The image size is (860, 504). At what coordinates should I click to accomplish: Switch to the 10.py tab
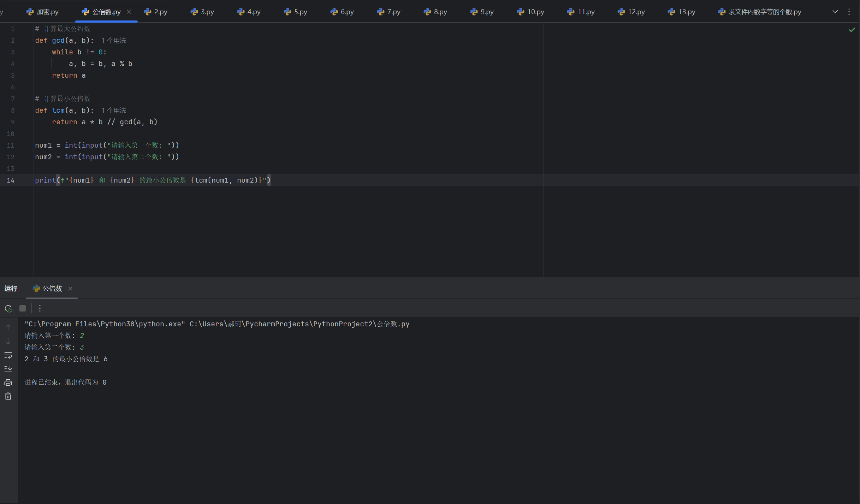[531, 12]
